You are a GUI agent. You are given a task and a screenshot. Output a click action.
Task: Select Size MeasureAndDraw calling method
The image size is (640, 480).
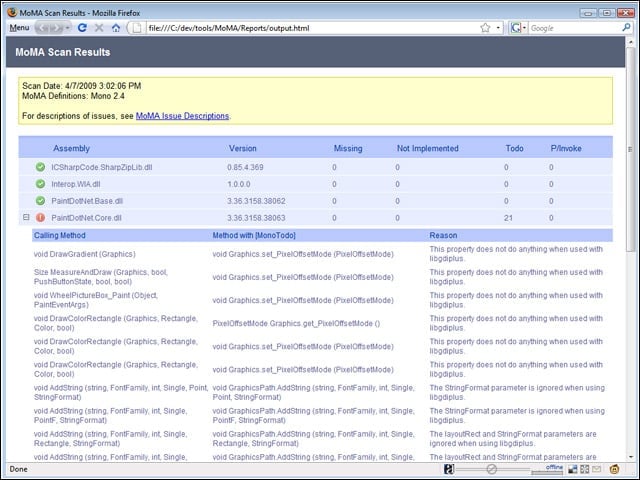point(101,277)
